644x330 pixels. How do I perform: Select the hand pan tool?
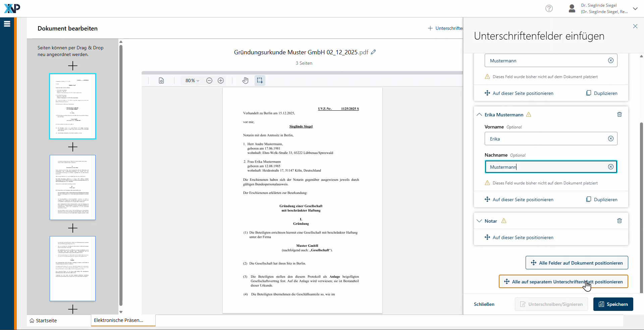pos(245,80)
